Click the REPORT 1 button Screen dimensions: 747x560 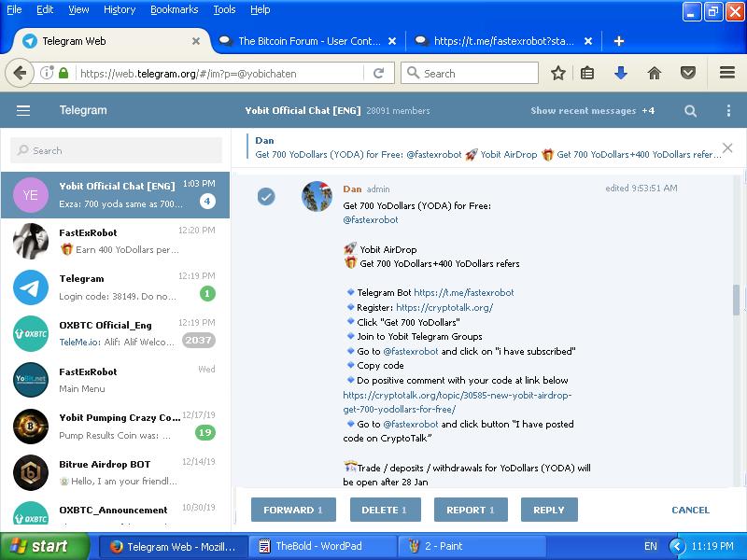click(x=471, y=510)
